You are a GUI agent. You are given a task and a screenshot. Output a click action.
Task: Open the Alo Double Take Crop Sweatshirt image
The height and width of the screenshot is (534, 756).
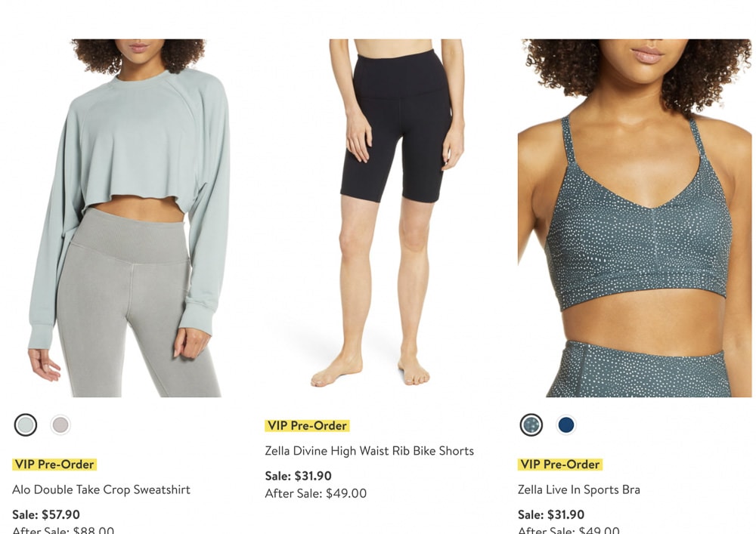pyautogui.click(x=129, y=218)
